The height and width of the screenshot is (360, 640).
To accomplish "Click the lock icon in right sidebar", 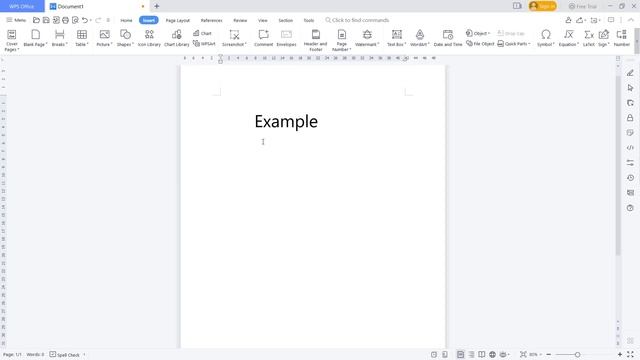I will point(630,118).
